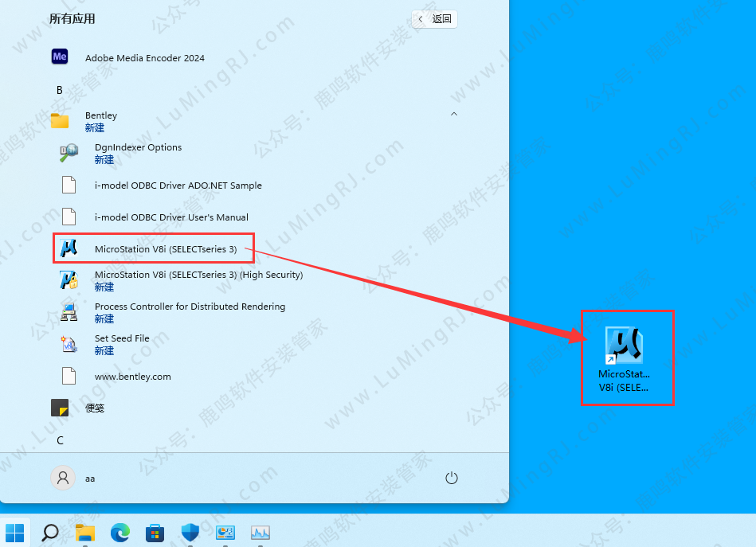This screenshot has height=547, width=756.
Task: Click the letter C section header
Action: point(60,440)
